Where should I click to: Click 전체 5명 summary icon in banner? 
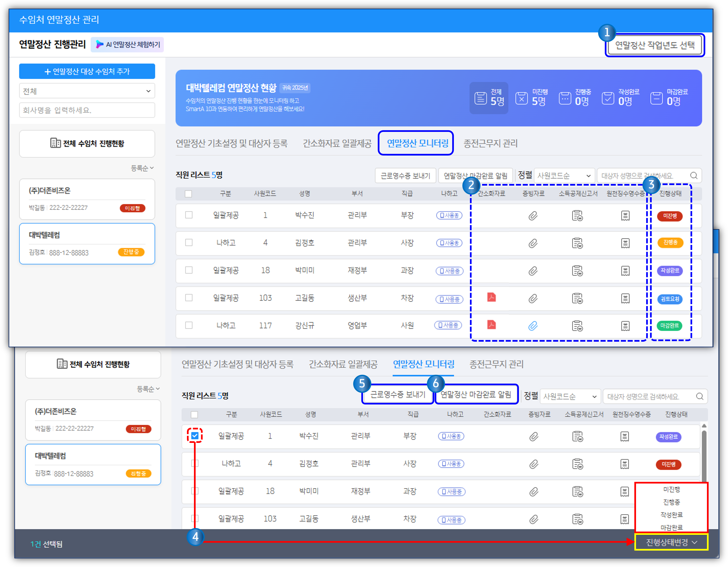tap(480, 98)
